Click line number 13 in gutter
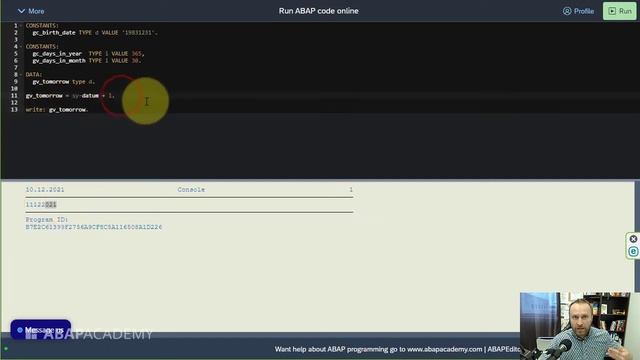This screenshot has height=360, width=640. (14, 109)
